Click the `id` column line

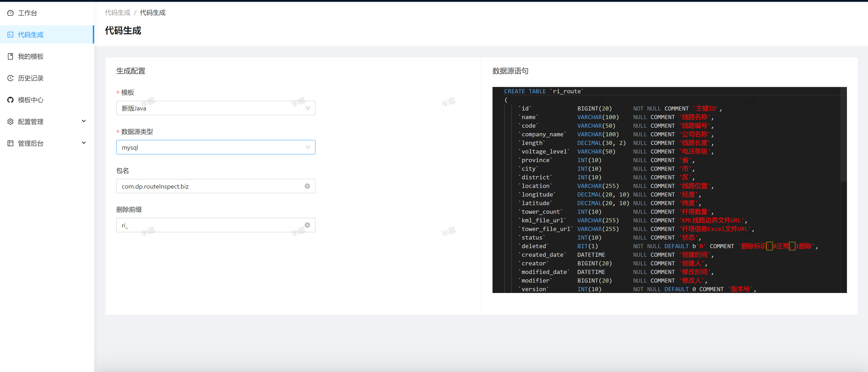click(x=620, y=108)
